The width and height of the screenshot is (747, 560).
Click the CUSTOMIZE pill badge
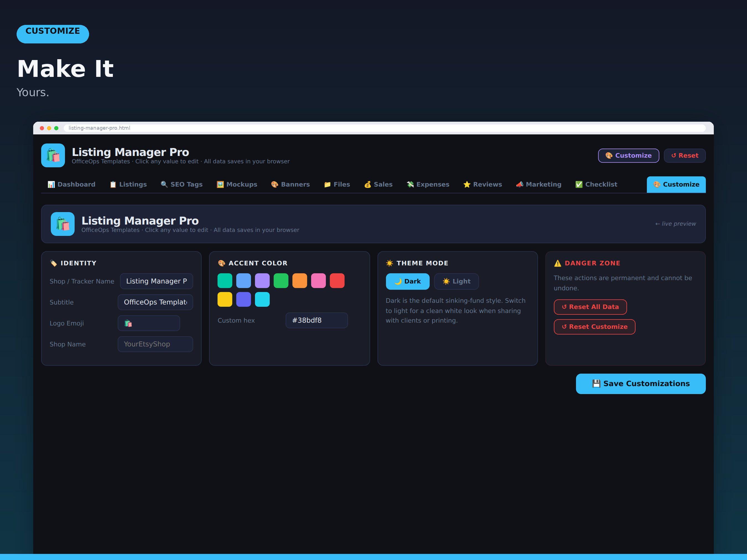tap(53, 34)
